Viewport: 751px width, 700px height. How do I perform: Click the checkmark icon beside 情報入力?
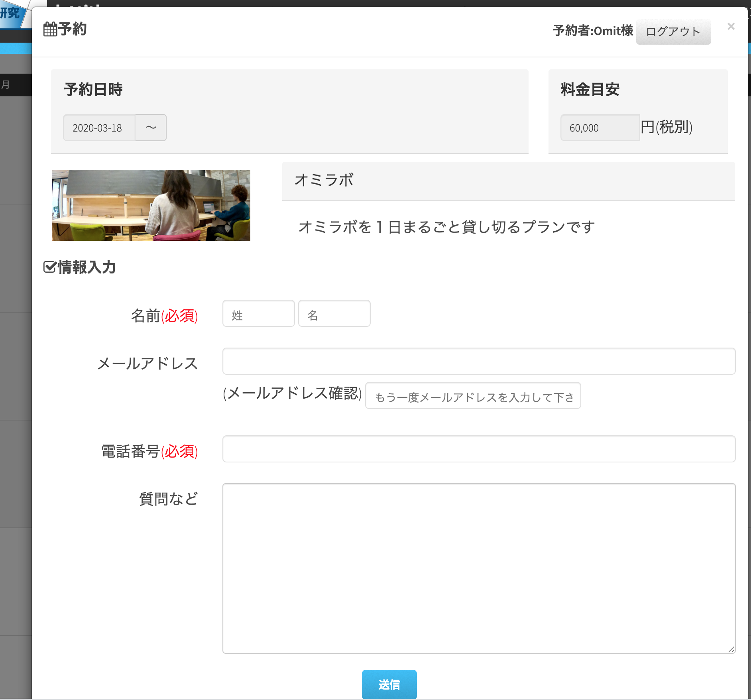click(49, 267)
